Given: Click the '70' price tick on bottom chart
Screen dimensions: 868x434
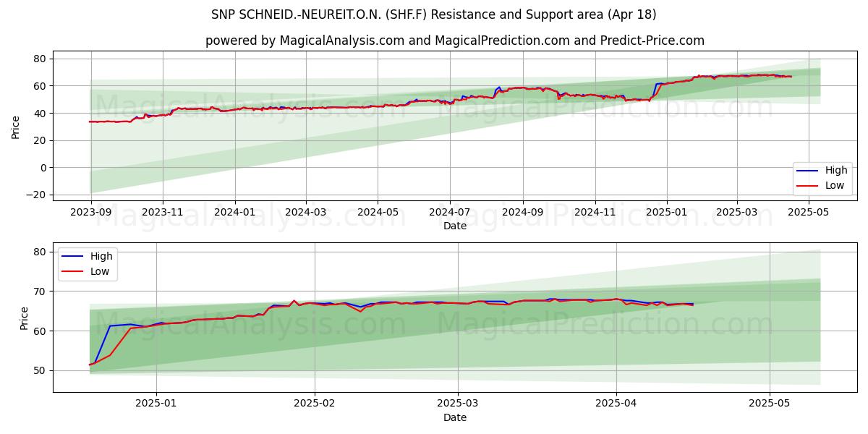Looking at the screenshot, I should click(41, 292).
